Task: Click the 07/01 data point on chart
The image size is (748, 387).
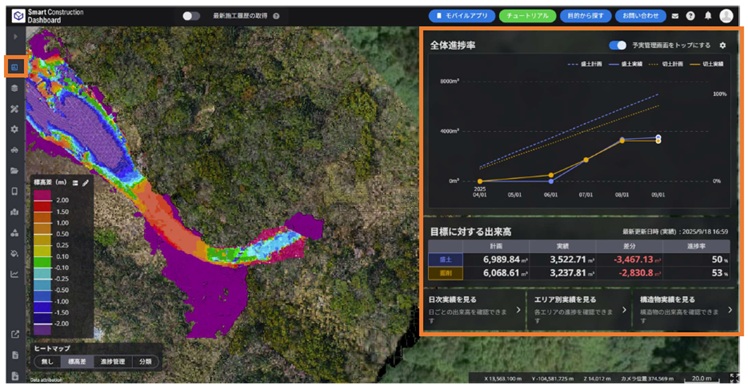Action: pos(586,160)
